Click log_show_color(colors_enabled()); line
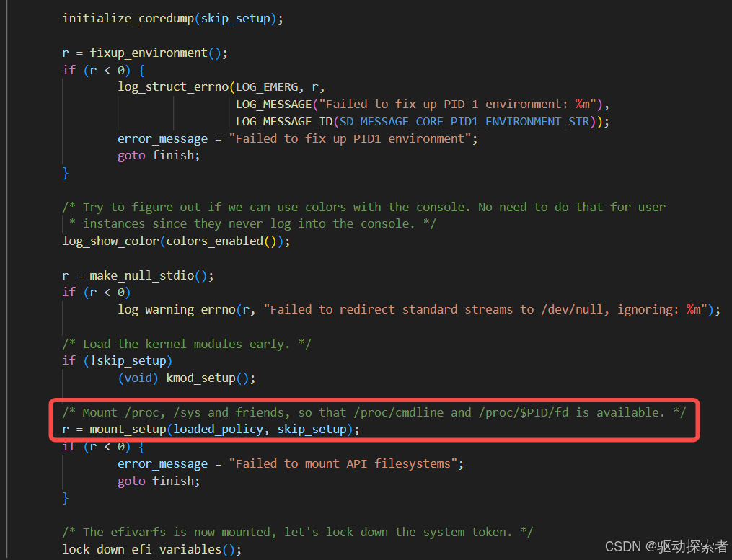 tap(177, 241)
